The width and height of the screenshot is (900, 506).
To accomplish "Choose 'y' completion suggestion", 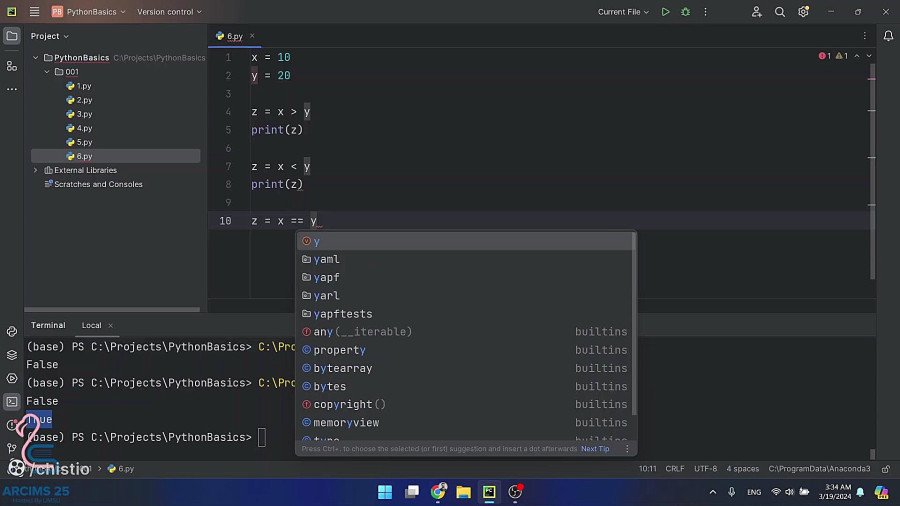I will tap(465, 241).
